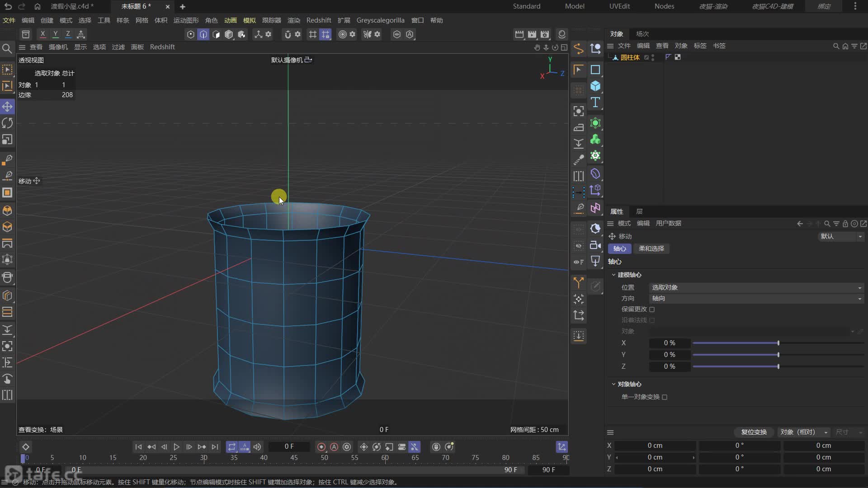Toggle Z axis lock icon

pyautogui.click(x=68, y=34)
